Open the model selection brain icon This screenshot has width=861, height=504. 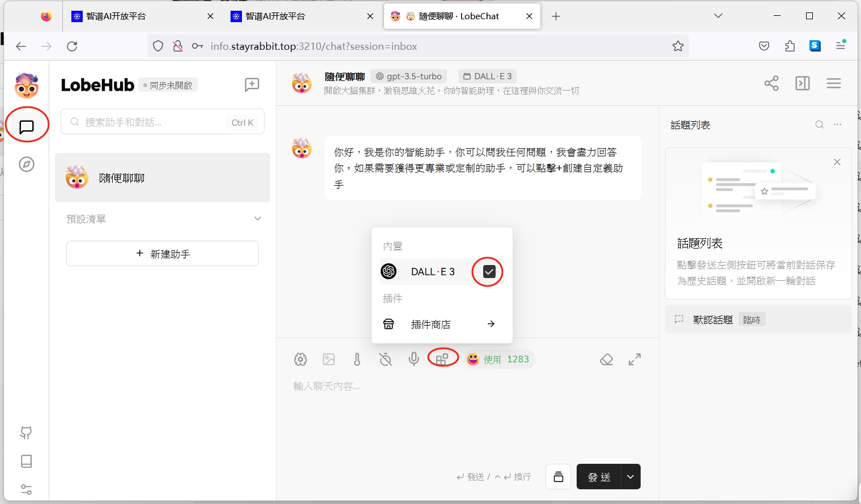coord(300,359)
